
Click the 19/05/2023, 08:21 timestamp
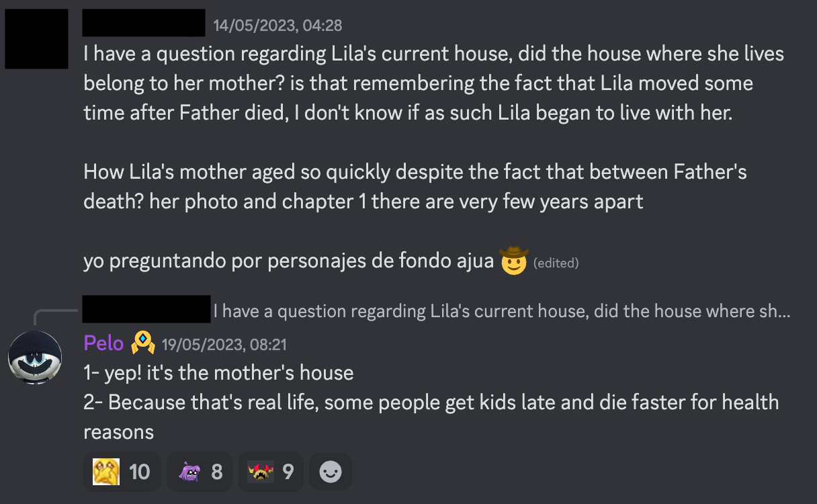224,345
